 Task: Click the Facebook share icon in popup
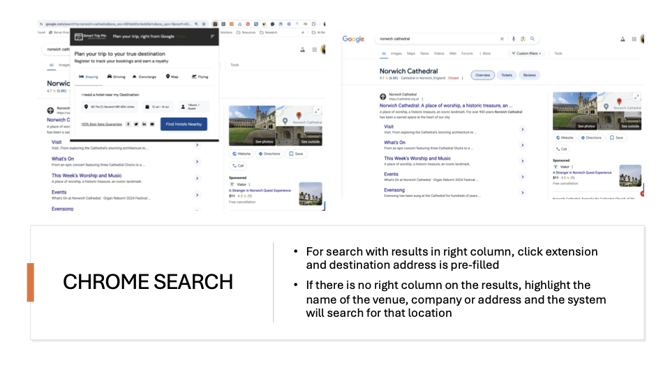click(128, 124)
